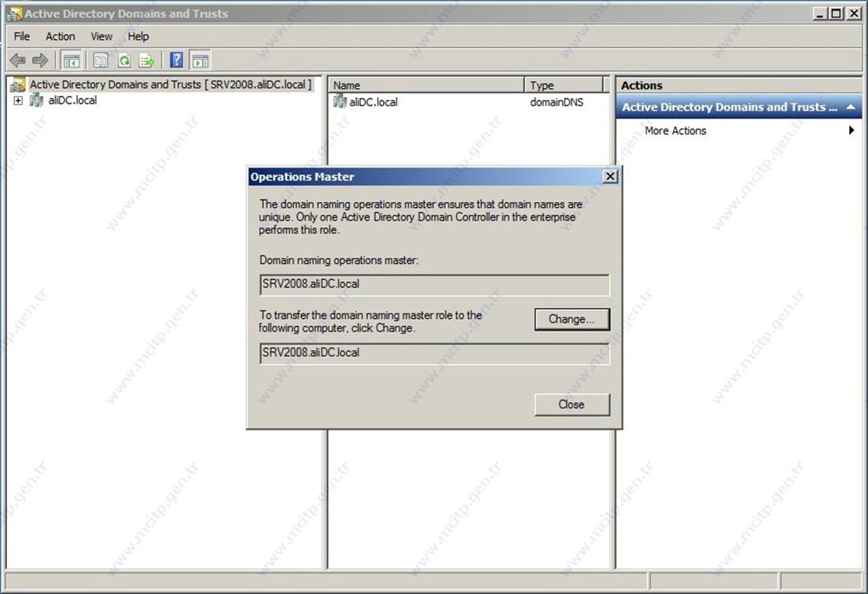Select aliDC.local in the console tree
This screenshot has height=594, width=868.
pos(72,100)
